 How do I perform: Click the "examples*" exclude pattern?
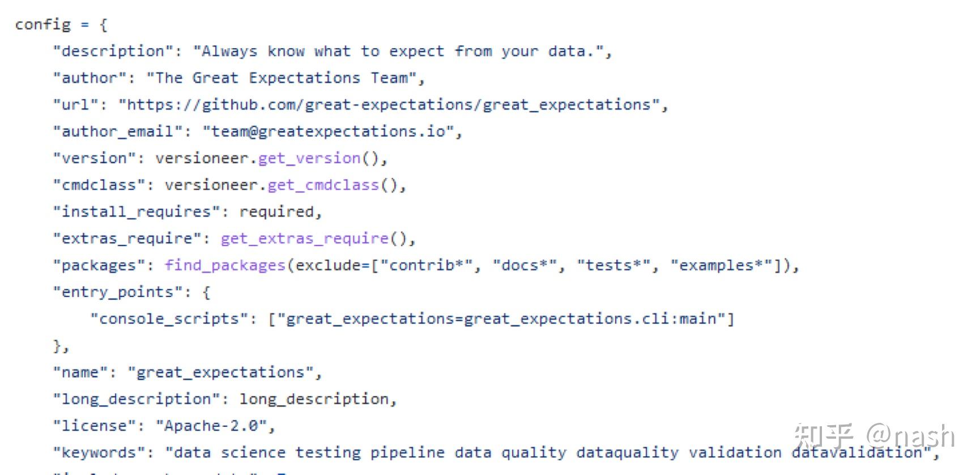coord(721,265)
